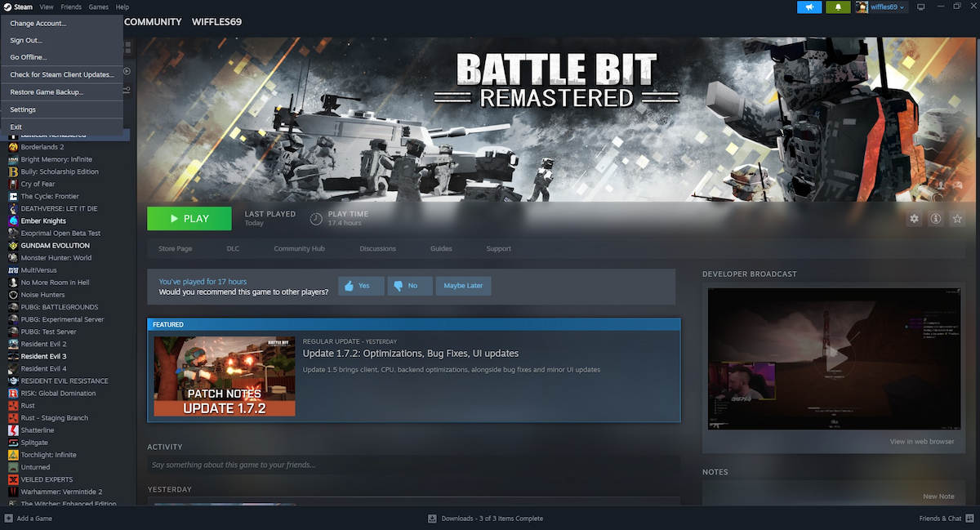Open the Friends menu in menu bar

click(71, 7)
